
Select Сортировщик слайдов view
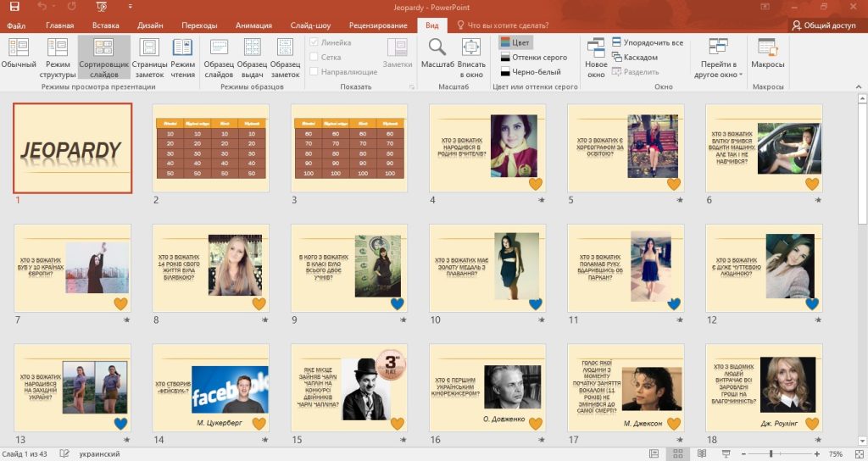click(103, 58)
